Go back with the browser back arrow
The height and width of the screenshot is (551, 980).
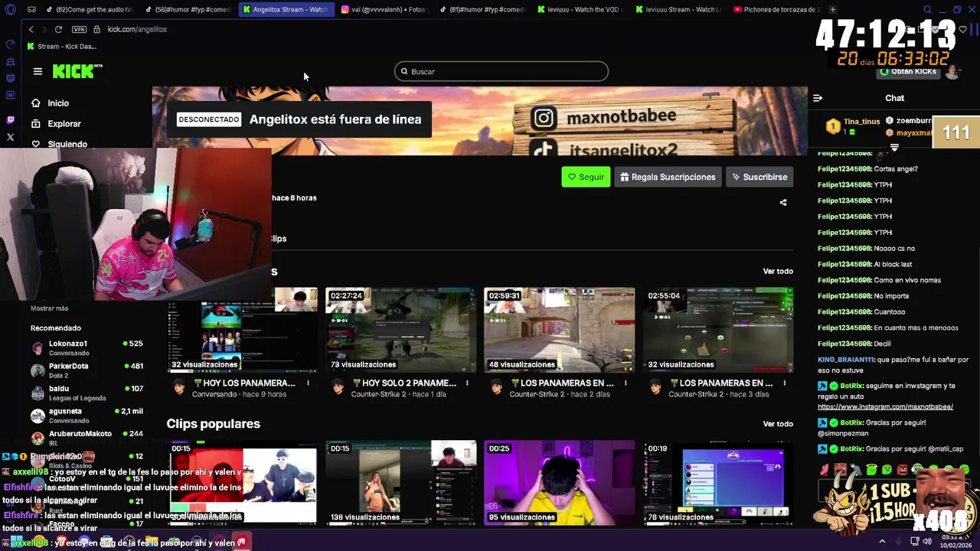31,29
